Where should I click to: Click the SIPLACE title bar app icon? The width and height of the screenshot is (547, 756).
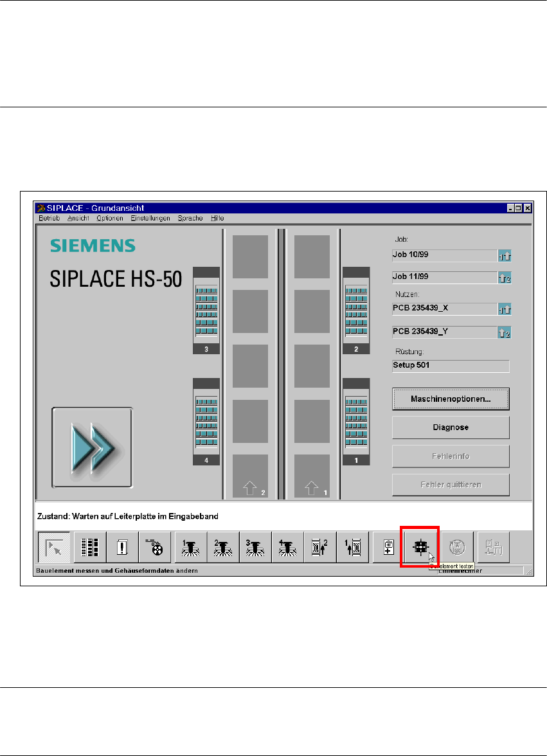coord(41,208)
